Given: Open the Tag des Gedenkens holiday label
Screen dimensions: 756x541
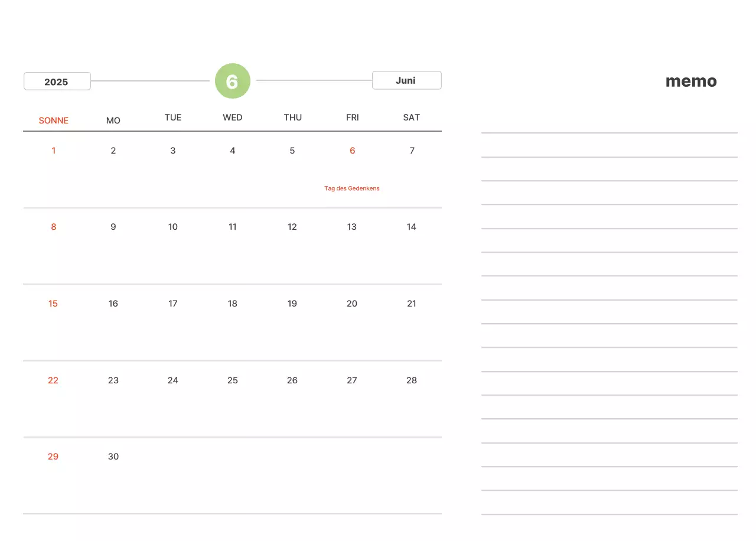Looking at the screenshot, I should click(352, 188).
